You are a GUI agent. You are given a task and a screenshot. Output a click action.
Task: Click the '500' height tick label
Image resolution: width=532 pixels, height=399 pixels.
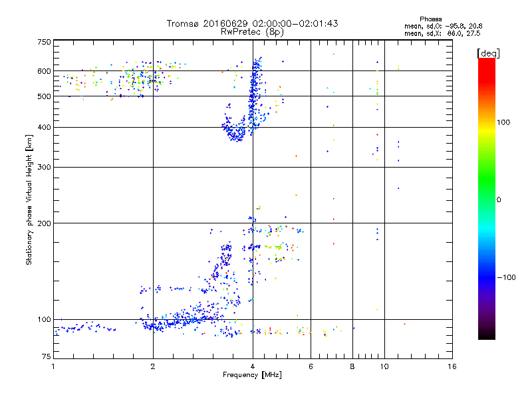(x=44, y=96)
